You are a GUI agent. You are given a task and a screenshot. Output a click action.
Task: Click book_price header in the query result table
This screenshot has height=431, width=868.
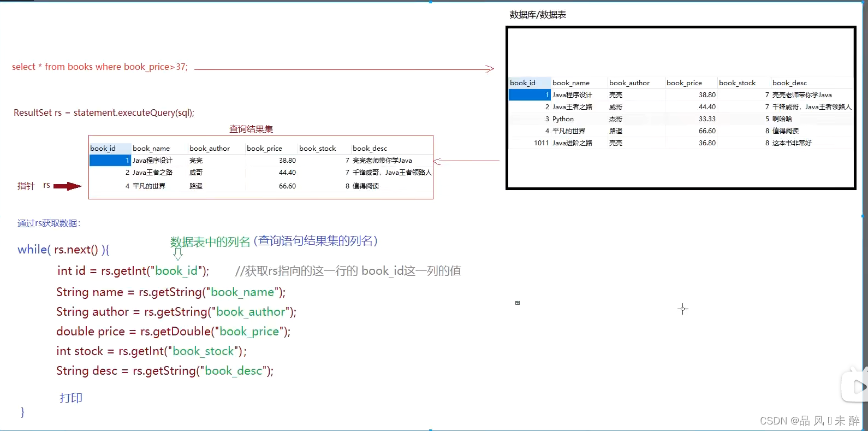(264, 148)
